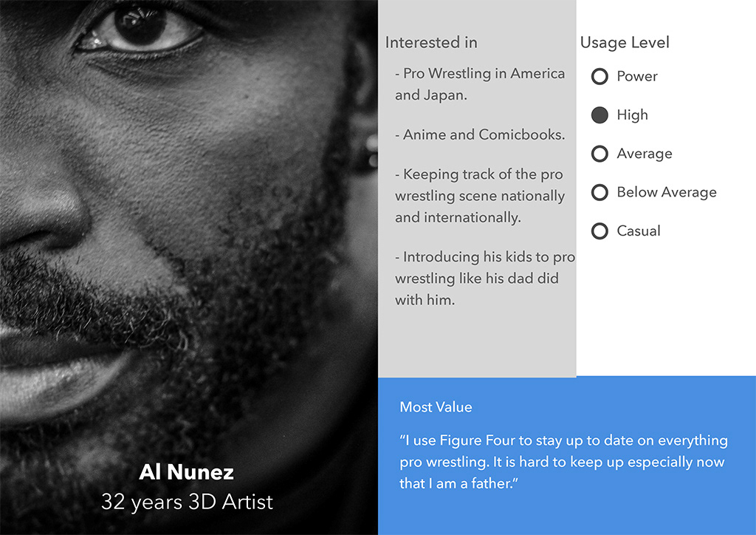Click the Interested in heading
This screenshot has height=535, width=756.
(x=431, y=42)
